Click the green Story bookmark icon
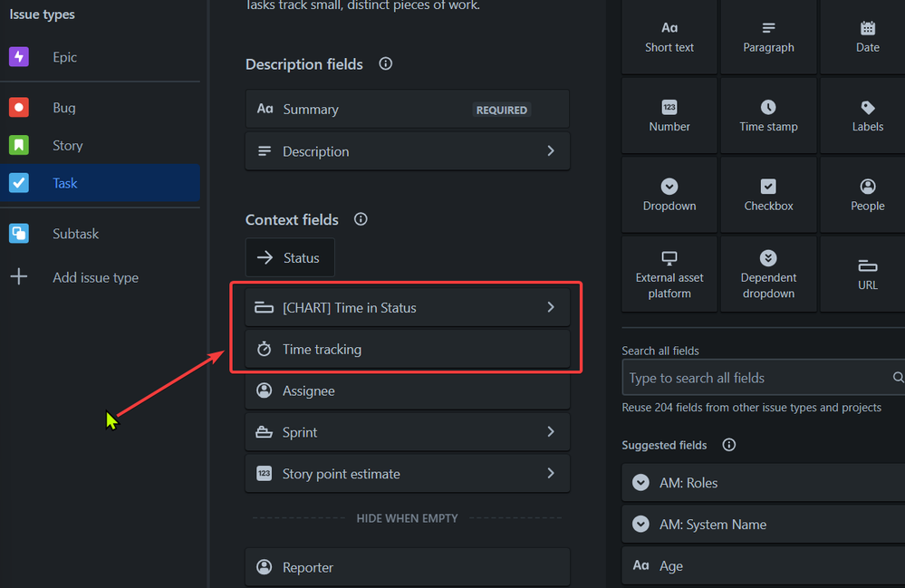Viewport: 905px width, 588px height. [x=19, y=145]
